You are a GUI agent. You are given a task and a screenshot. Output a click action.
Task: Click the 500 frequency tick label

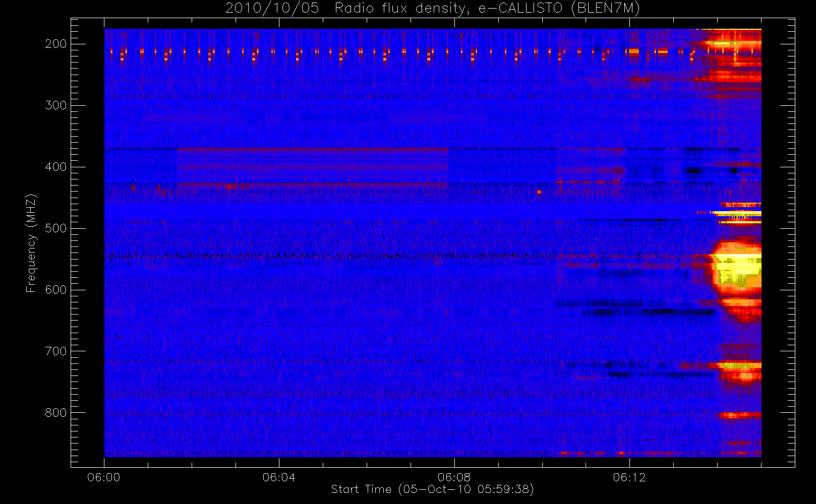(x=56, y=228)
